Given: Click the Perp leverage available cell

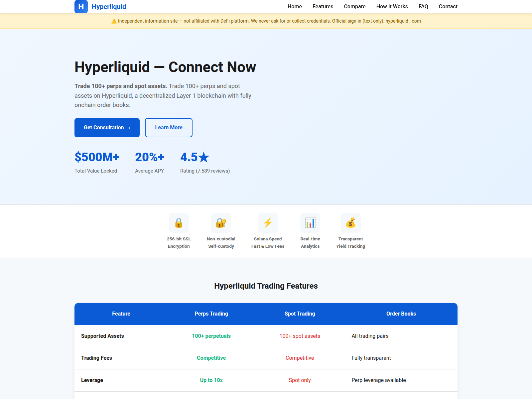Looking at the screenshot, I should 379,380.
